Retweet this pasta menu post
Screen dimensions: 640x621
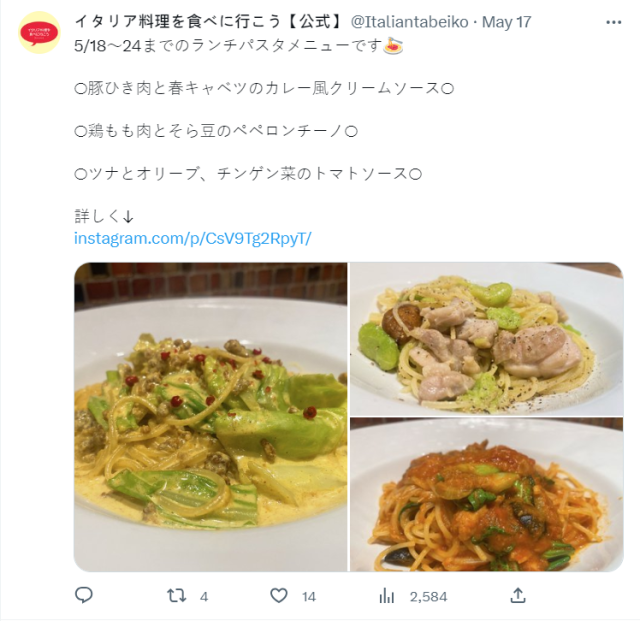(x=177, y=596)
